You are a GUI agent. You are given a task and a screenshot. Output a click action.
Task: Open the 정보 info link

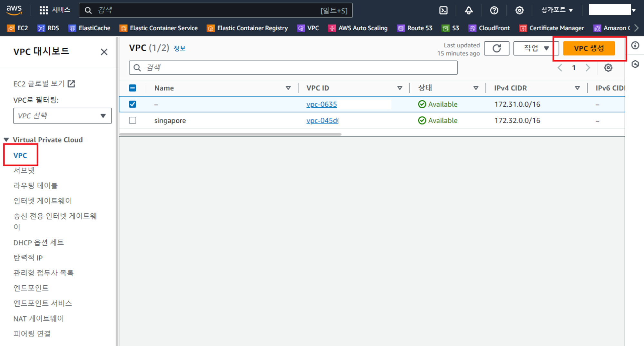pyautogui.click(x=180, y=48)
